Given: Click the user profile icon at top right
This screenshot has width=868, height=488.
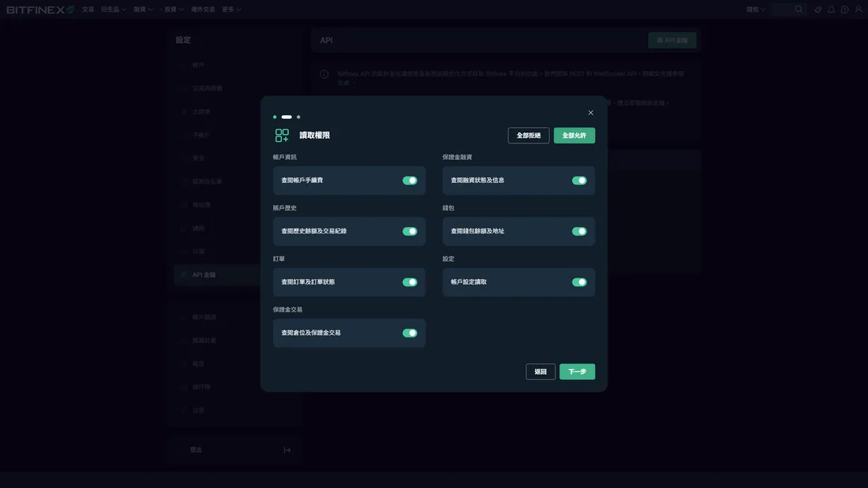Looking at the screenshot, I should 859,9.
